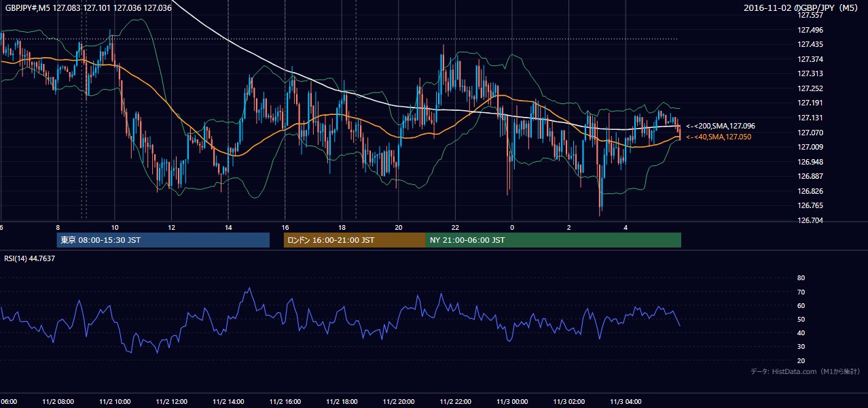Viewport: 868px width, 408px height.
Task: Click the 11/2 14:00 bottom time label
Action: click(228, 401)
